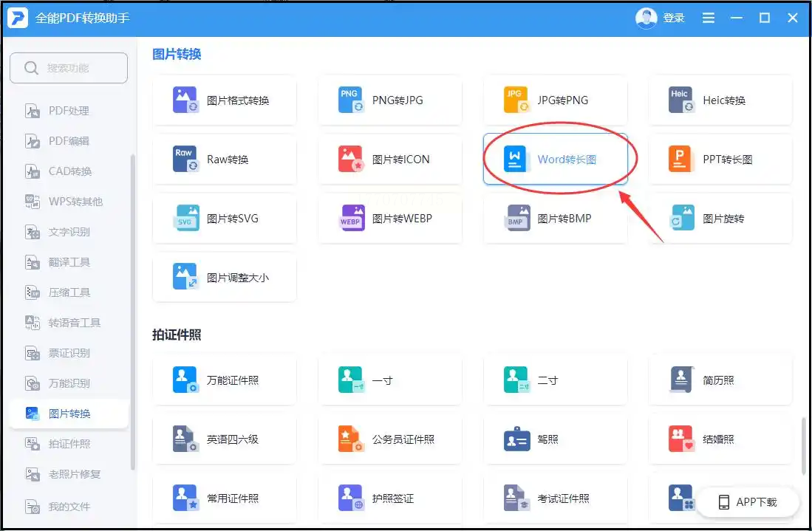Open 压缩工具 in sidebar
This screenshot has width=812, height=531.
69,292
